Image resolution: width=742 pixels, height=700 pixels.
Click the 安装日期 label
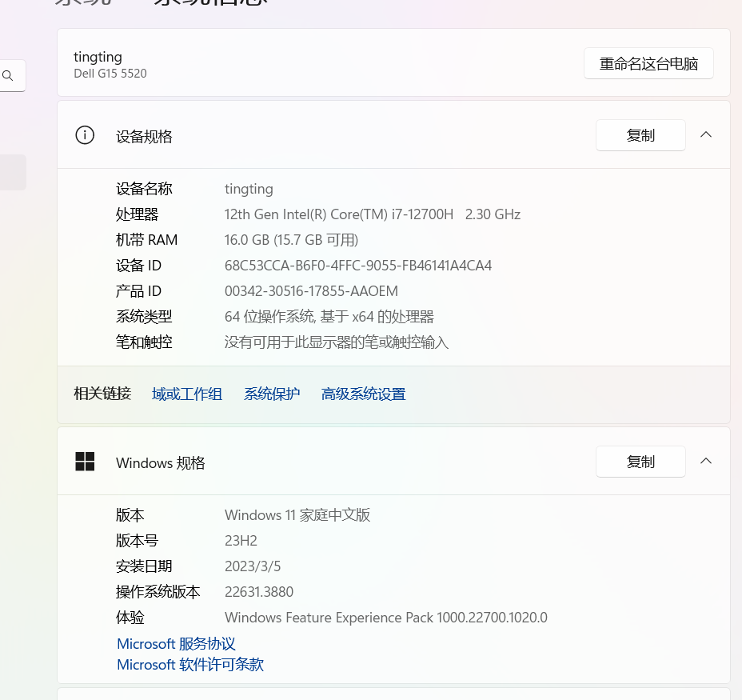click(x=144, y=566)
